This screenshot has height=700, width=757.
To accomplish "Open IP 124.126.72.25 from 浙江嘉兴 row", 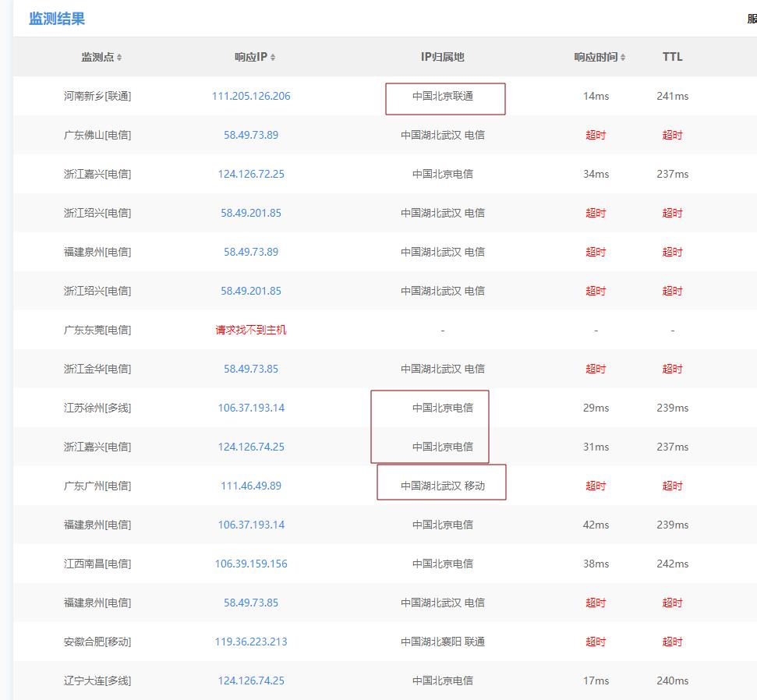I will (x=252, y=174).
